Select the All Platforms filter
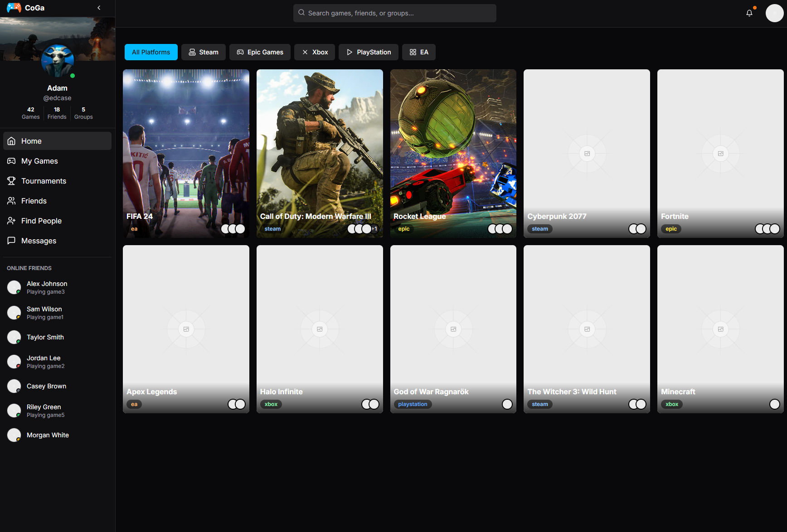The height and width of the screenshot is (532, 787). 151,52
